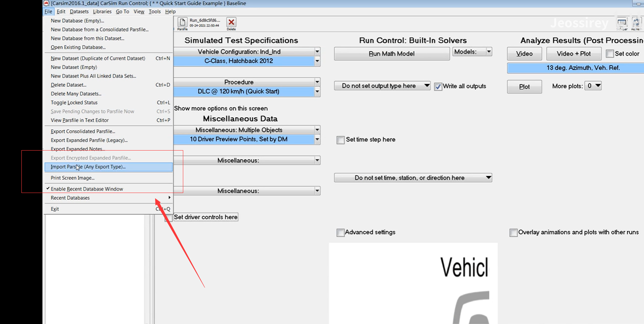
Task: Click the 13 deg. Azimuth, Veh. Ref. field
Action: (576, 68)
